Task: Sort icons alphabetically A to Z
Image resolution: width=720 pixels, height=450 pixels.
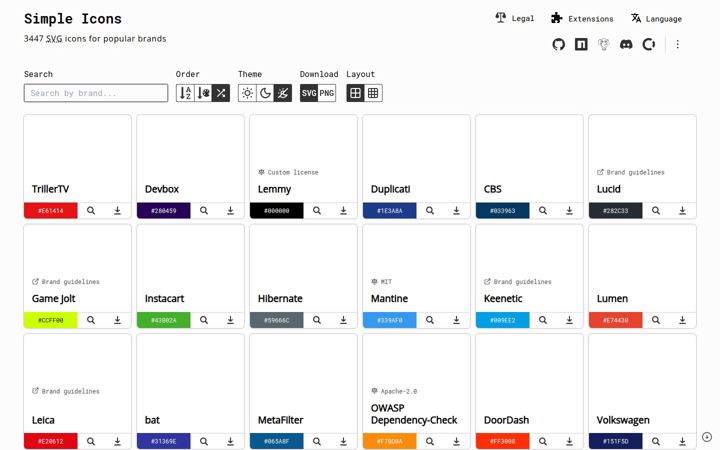Action: pos(185,93)
